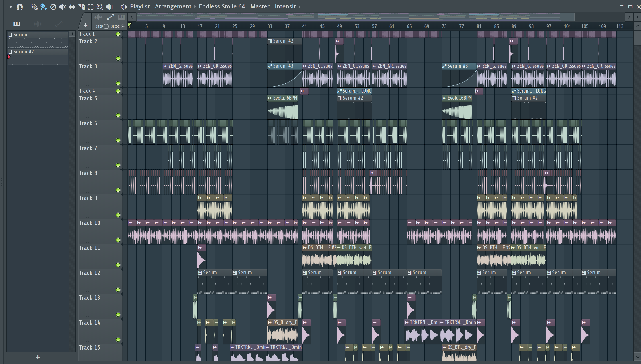Select the Slice tool

81,7
